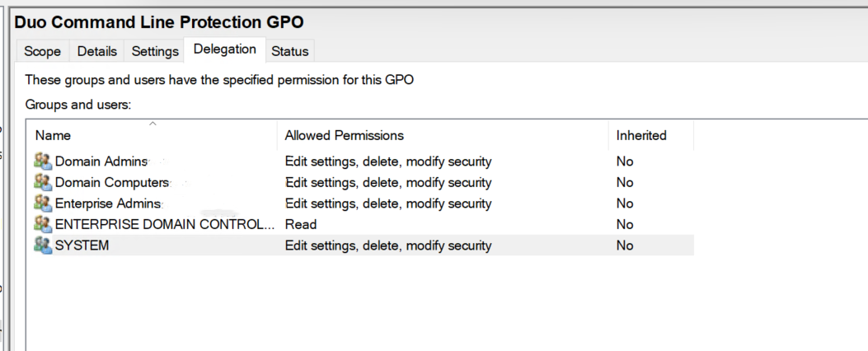
Task: Sort by Allowed Permissions column header
Action: tap(344, 135)
